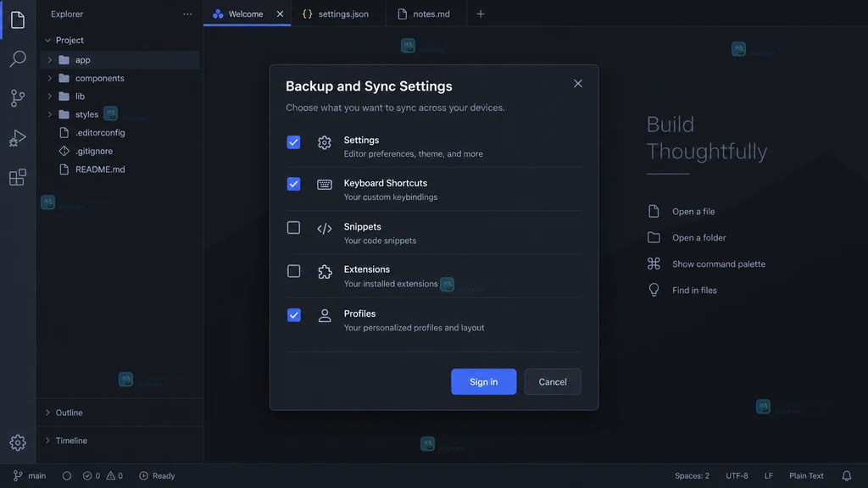Uncheck the Profiles sync checkbox
Viewport: 868px width, 488px height.
click(293, 315)
